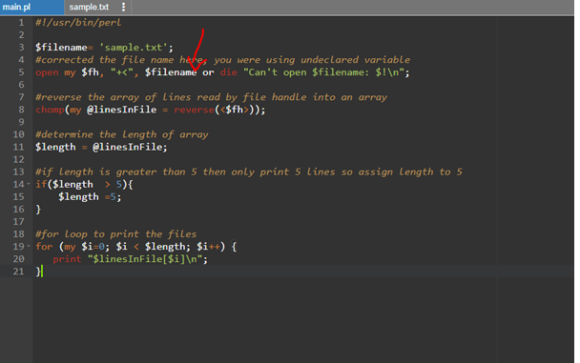This screenshot has width=580, height=363.
Task: Click the reverse function call on line 8
Action: pyautogui.click(x=194, y=110)
